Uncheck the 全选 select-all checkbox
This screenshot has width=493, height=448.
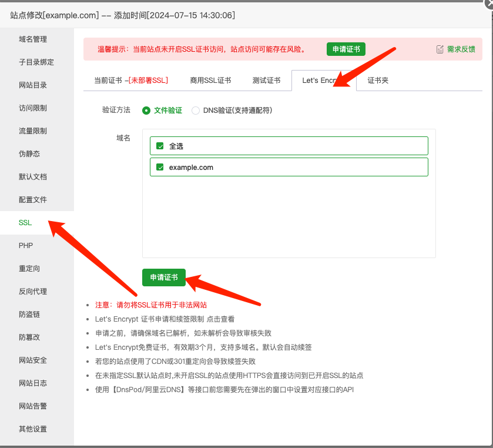coord(160,146)
